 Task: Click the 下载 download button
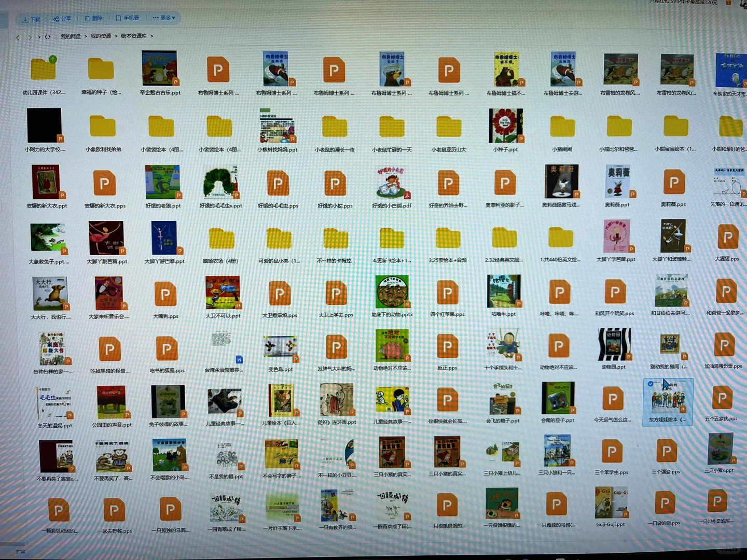[x=32, y=19]
